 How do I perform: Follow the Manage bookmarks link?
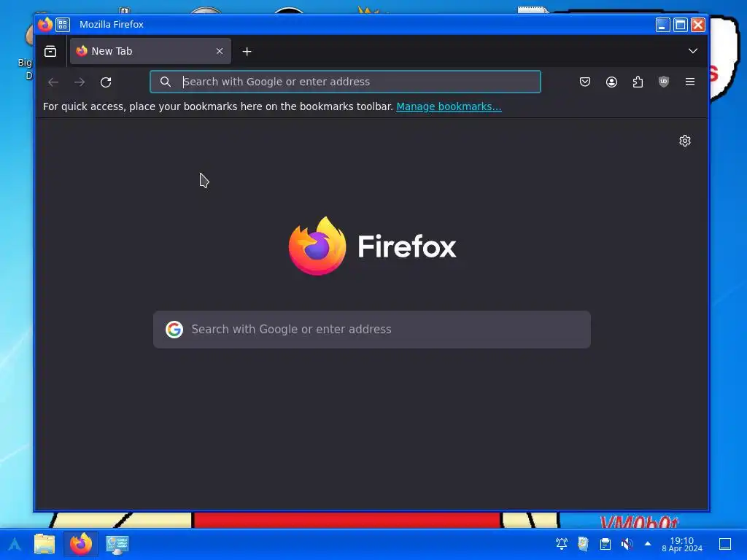point(449,106)
